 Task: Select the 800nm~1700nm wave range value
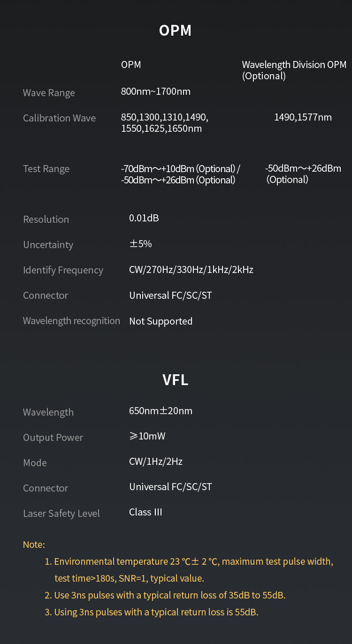coord(156,91)
